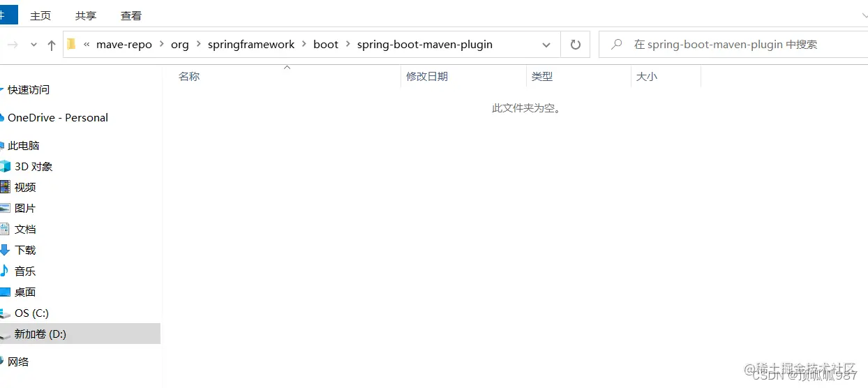Screen dimensions: 868x388
Task: Click the 音乐 note icon
Action: [4, 271]
